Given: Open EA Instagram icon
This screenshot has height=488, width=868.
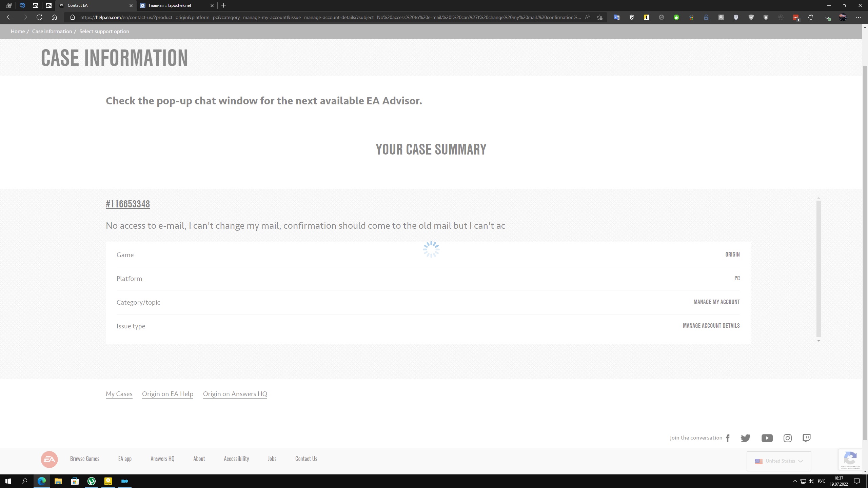Looking at the screenshot, I should (x=787, y=438).
